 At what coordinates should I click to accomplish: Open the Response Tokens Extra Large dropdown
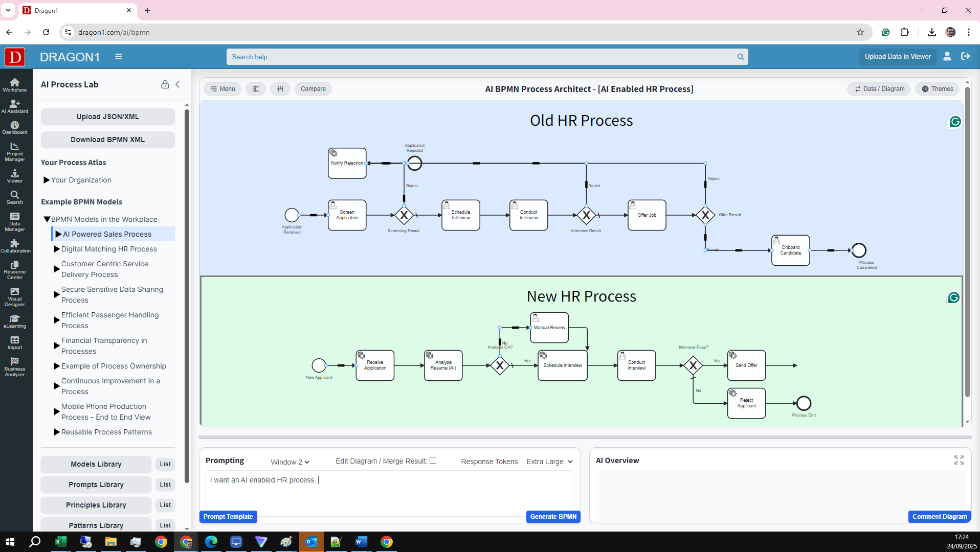coord(549,462)
